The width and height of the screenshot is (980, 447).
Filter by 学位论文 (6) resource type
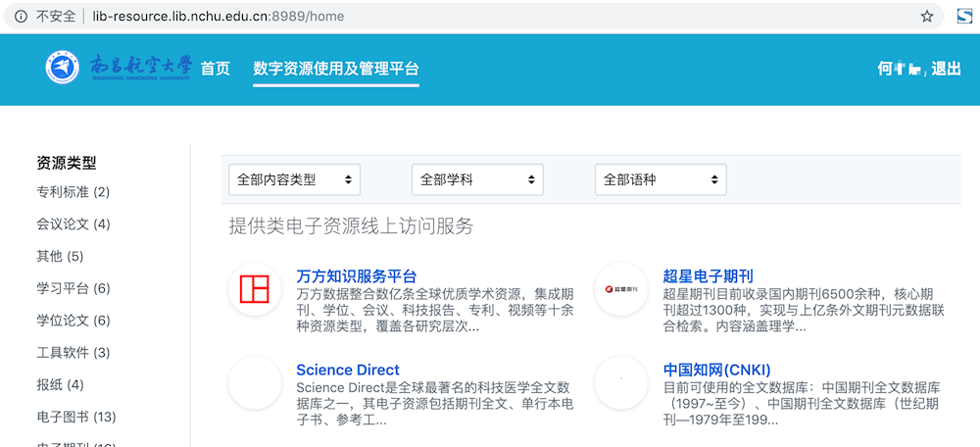point(73,321)
